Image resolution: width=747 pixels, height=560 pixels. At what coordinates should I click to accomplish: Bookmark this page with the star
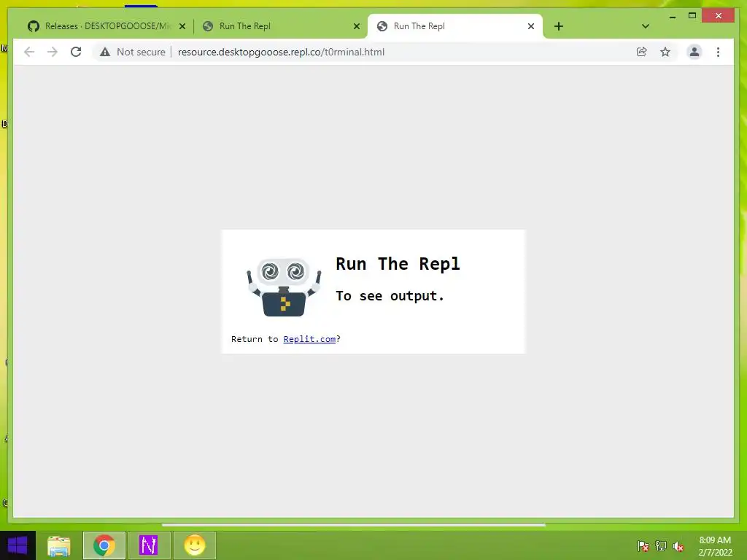pyautogui.click(x=665, y=52)
